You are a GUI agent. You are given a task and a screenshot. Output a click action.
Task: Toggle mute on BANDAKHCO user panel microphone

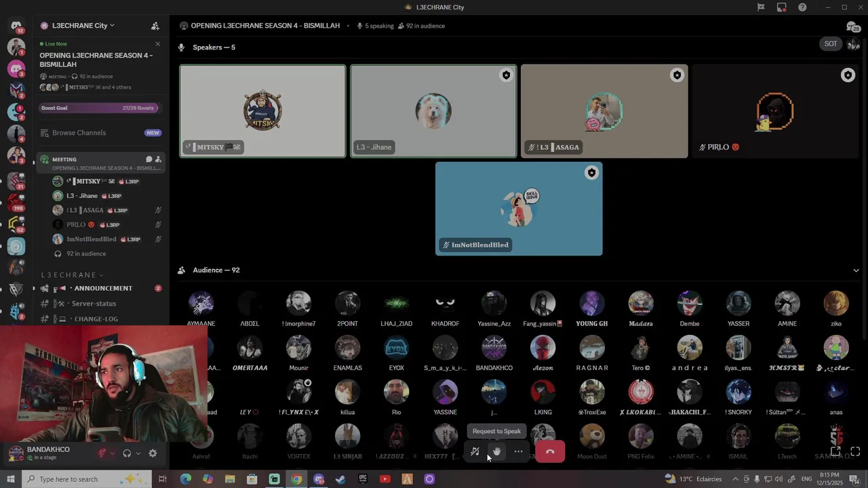pos(102,453)
